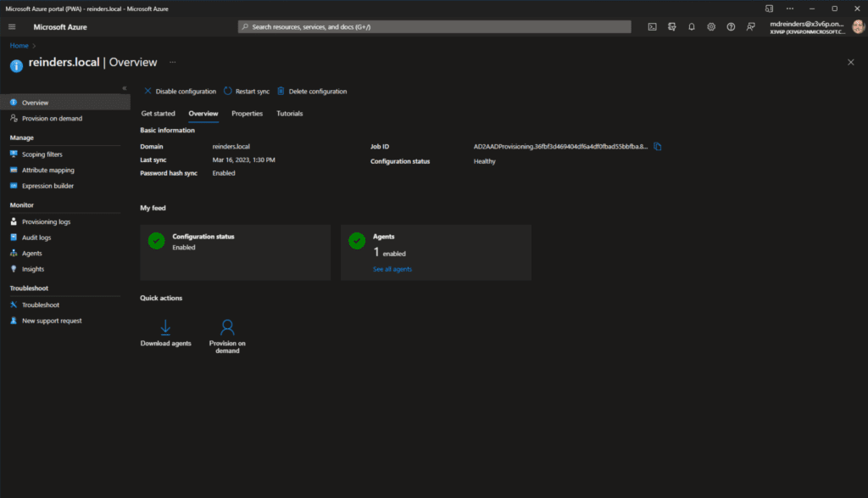
Task: Click the Provision on demand quick action label
Action: pyautogui.click(x=227, y=347)
